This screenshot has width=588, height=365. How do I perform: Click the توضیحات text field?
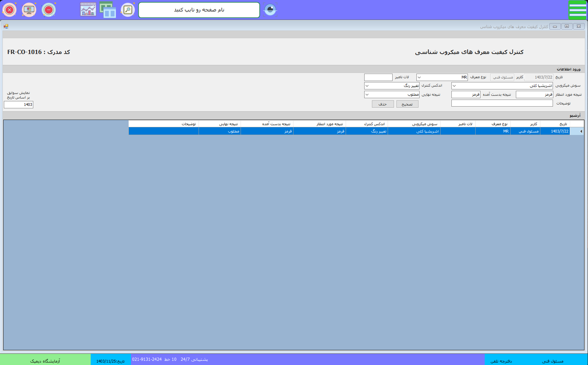pyautogui.click(x=502, y=103)
